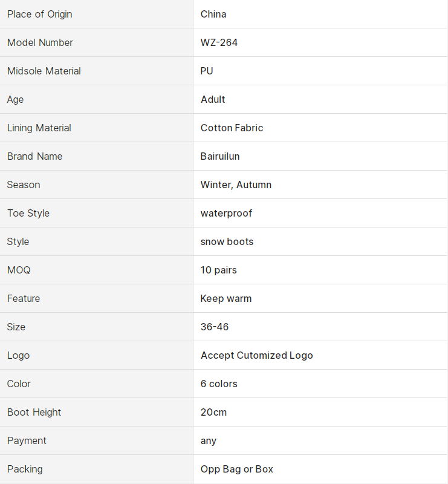Select the Winter, Autumn season value

pos(236,185)
